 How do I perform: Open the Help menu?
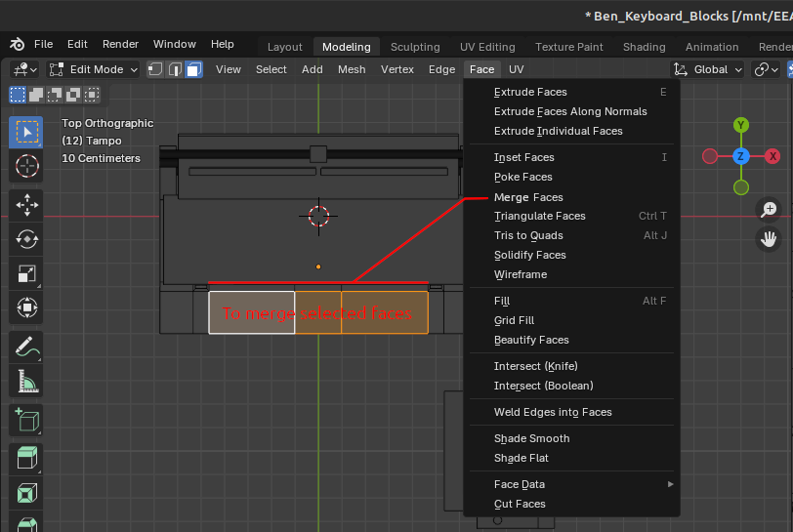(222, 44)
